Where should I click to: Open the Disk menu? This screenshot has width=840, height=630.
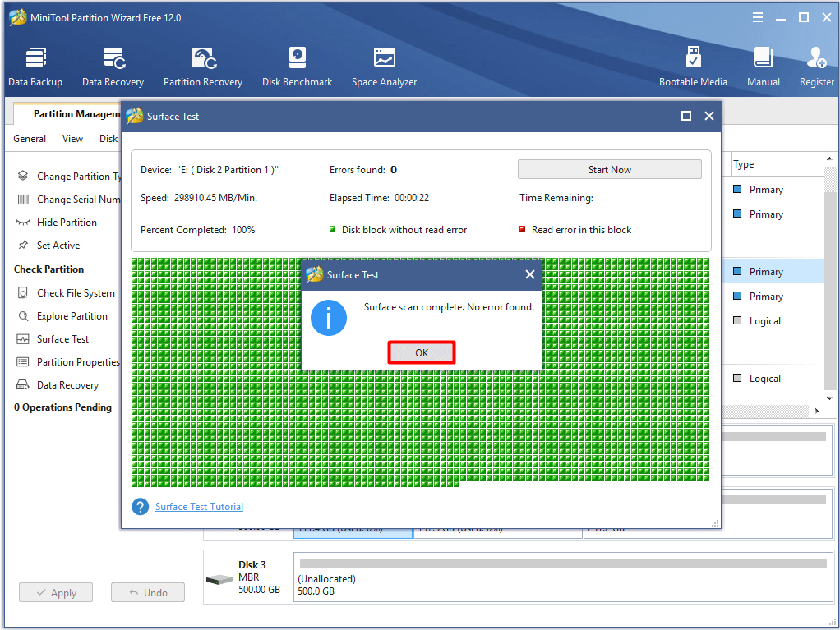(108, 139)
